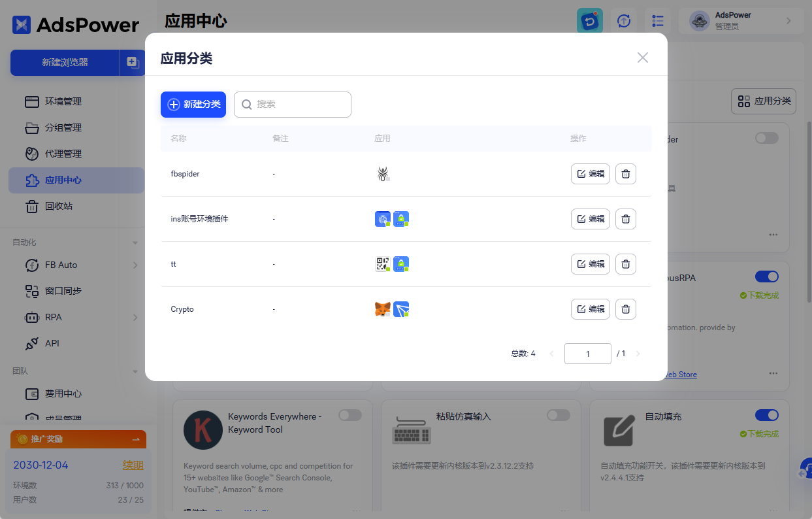The image size is (812, 519).
Task: Click the fbspider category name
Action: point(186,174)
